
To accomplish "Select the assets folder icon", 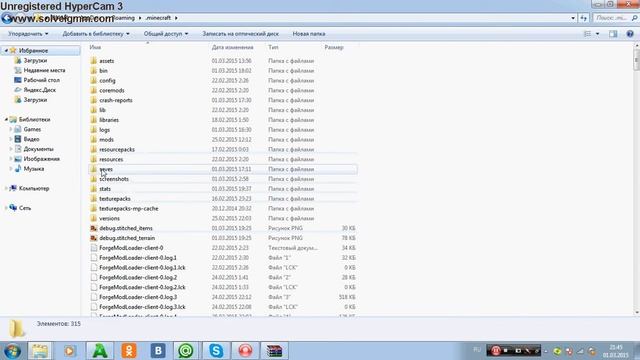I will click(93, 61).
